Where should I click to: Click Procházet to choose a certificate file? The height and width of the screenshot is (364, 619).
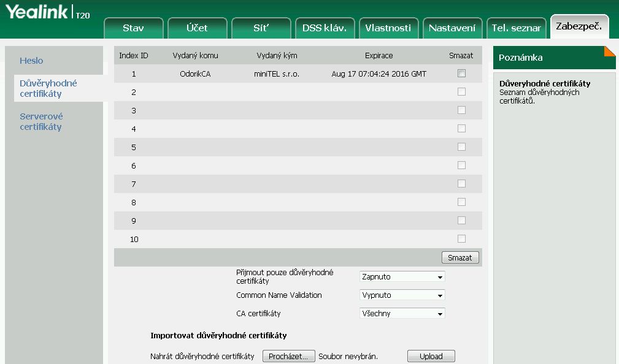click(289, 357)
